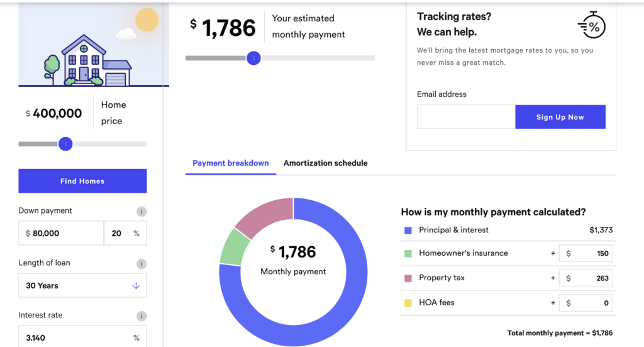Click the pink Property tax legend square
The image size is (644, 347).
[408, 278]
